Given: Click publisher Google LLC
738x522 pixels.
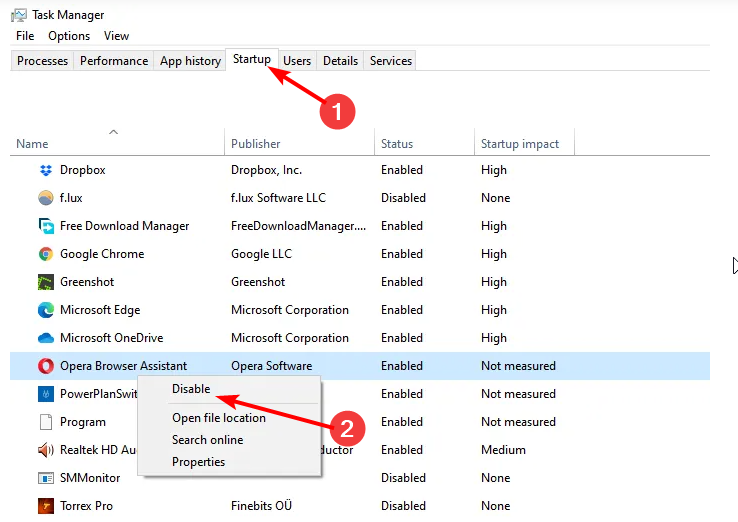Looking at the screenshot, I should point(261,254).
